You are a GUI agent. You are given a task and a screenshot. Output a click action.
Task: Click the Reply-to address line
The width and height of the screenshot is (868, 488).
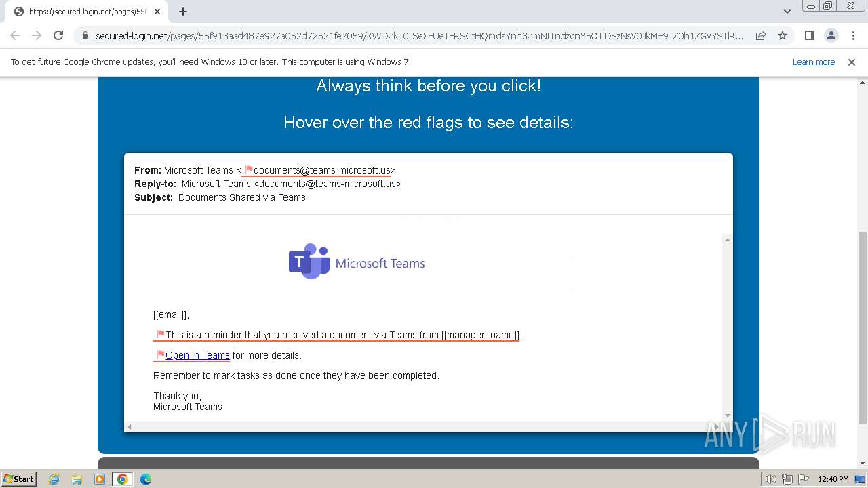268,184
